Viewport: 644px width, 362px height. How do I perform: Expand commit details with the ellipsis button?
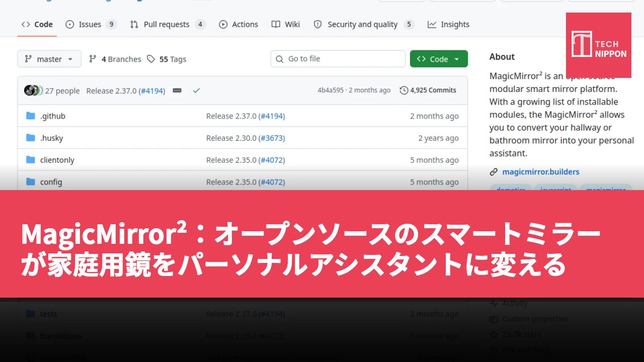(x=177, y=90)
